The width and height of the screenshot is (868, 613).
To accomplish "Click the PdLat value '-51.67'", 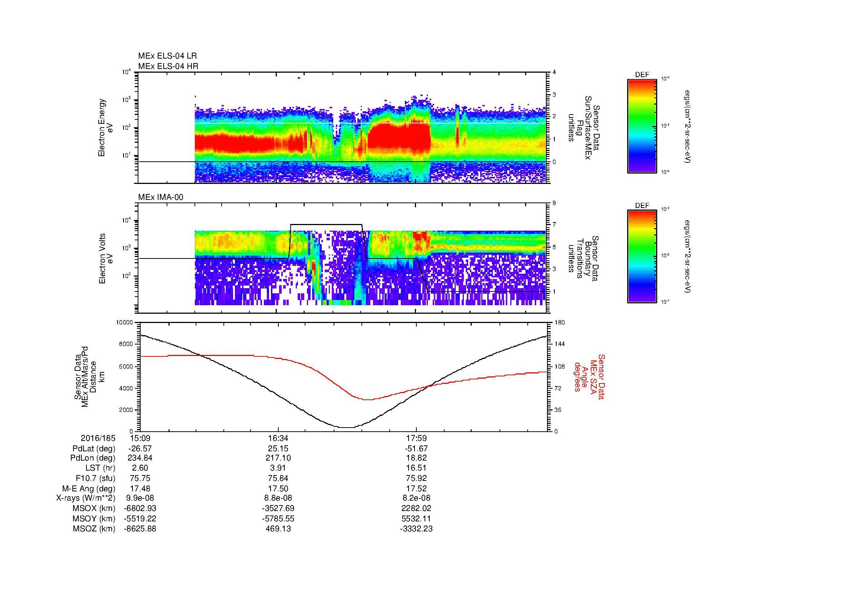I will [x=416, y=449].
